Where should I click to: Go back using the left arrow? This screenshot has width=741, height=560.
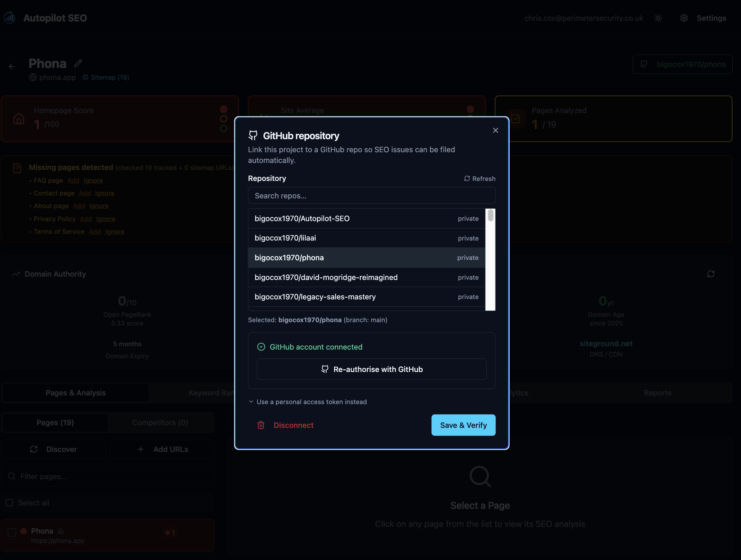[x=12, y=67]
